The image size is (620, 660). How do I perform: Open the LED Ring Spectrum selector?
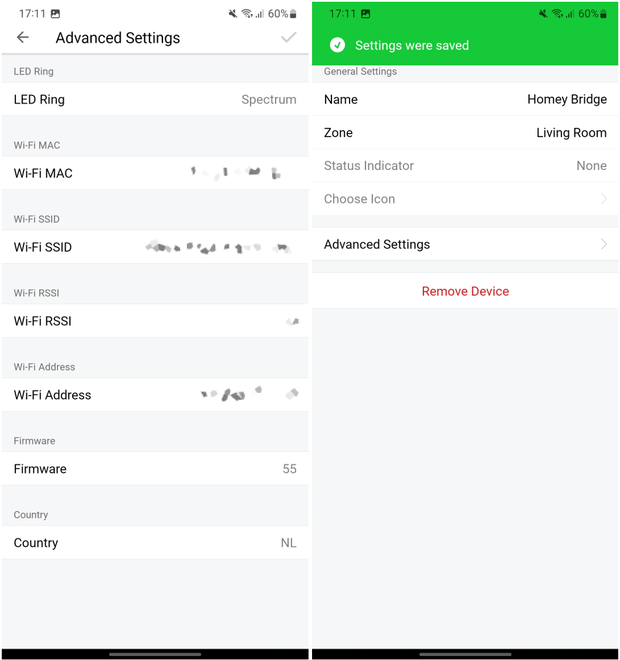click(x=155, y=99)
